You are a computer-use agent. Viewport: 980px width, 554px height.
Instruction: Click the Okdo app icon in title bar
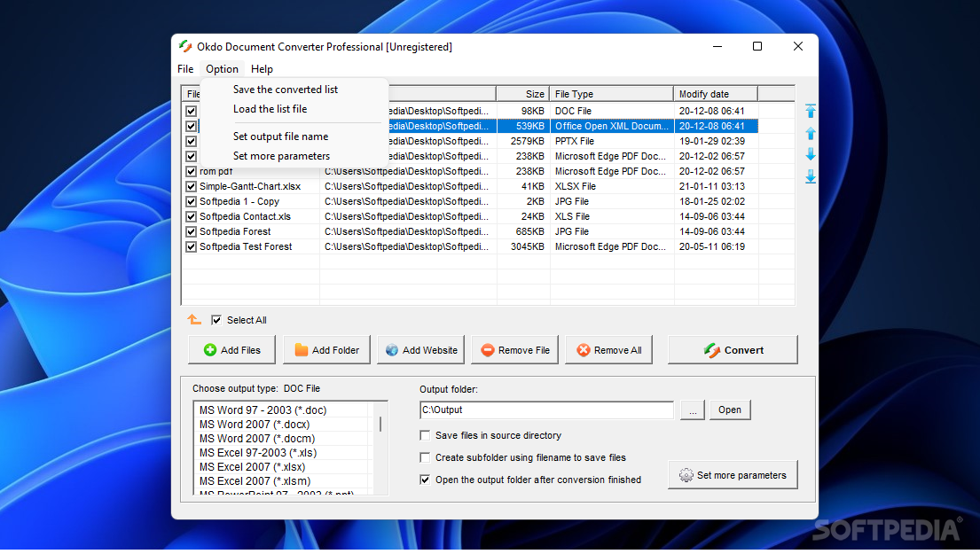click(185, 46)
